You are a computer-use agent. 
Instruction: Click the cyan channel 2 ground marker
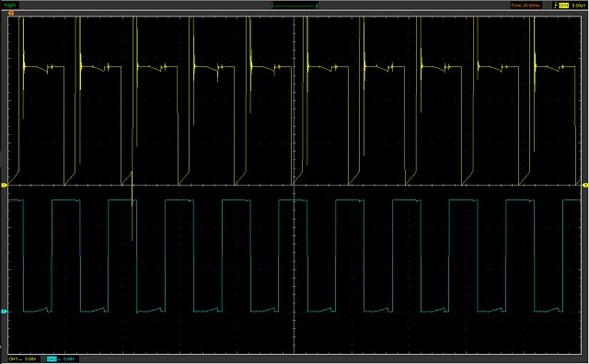pyautogui.click(x=4, y=312)
